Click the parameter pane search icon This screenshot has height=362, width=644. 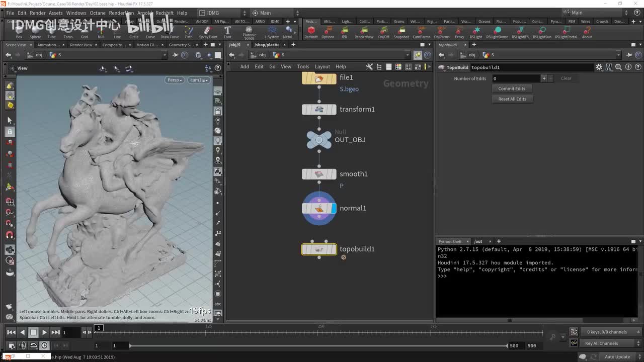618,67
